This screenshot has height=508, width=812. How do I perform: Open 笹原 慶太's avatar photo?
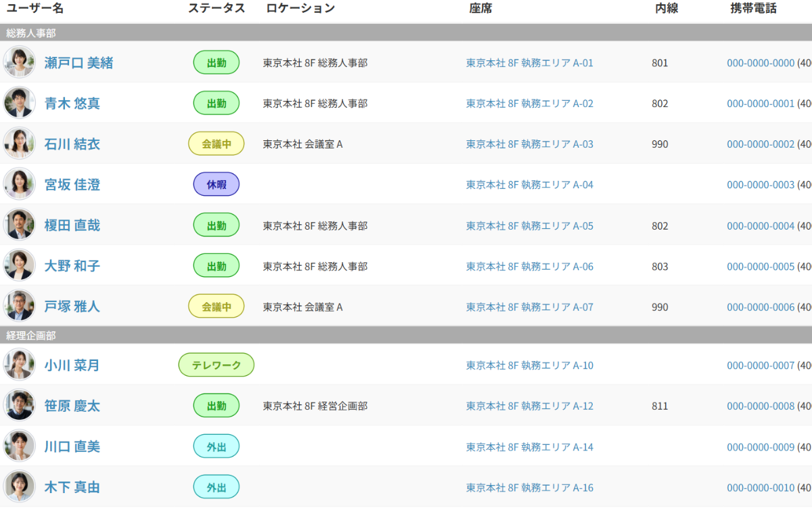19,406
